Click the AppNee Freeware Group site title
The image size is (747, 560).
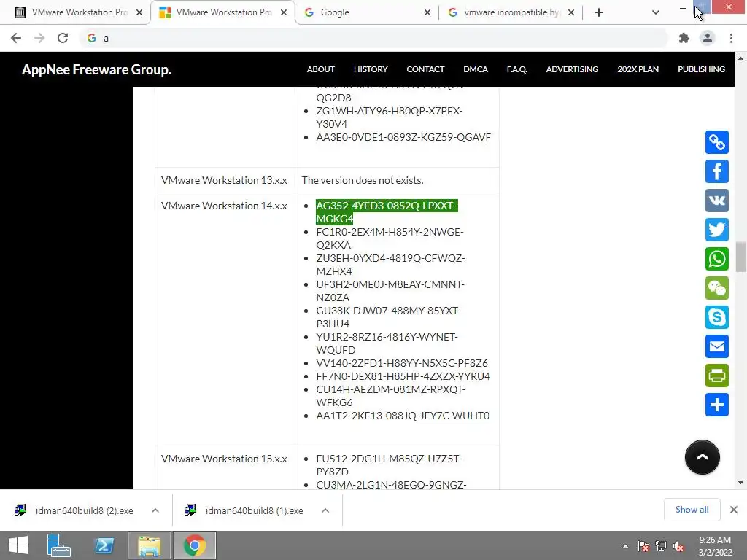[x=96, y=69]
